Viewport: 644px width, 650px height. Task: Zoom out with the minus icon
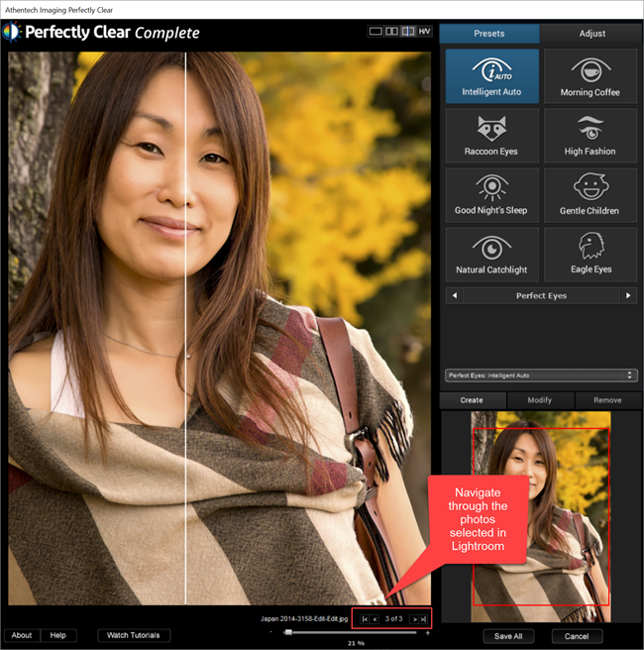(x=271, y=632)
